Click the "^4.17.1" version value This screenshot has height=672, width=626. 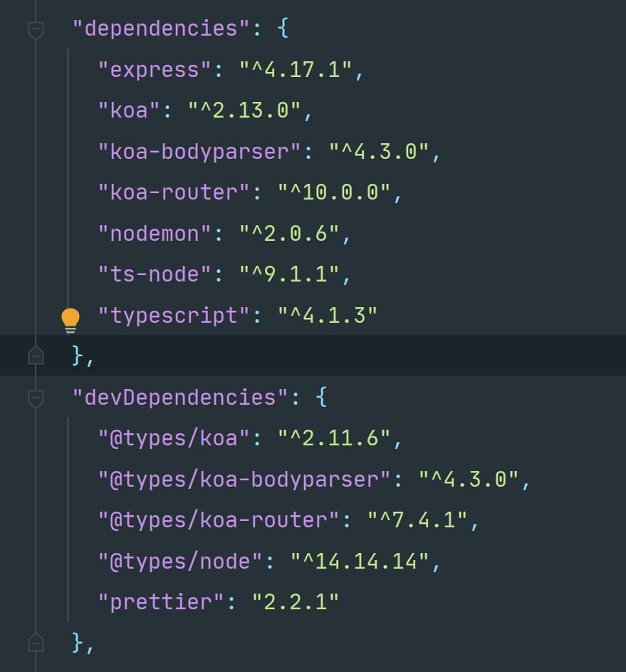[x=296, y=69]
